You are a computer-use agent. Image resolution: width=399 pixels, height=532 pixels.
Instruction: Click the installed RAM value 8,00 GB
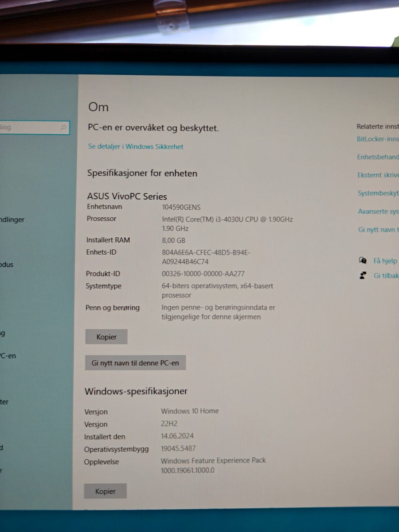173,240
